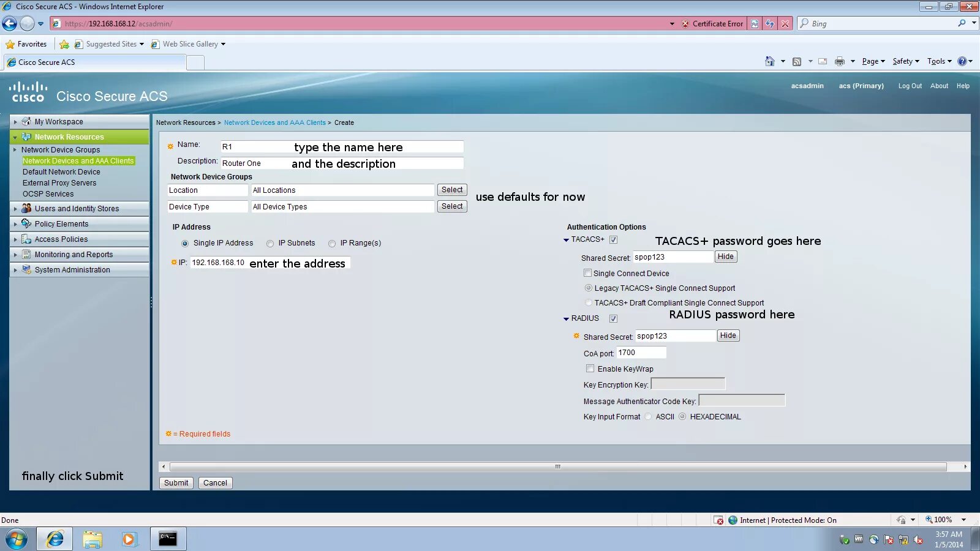
Task: Open the 100% zoom level control
Action: click(x=946, y=520)
